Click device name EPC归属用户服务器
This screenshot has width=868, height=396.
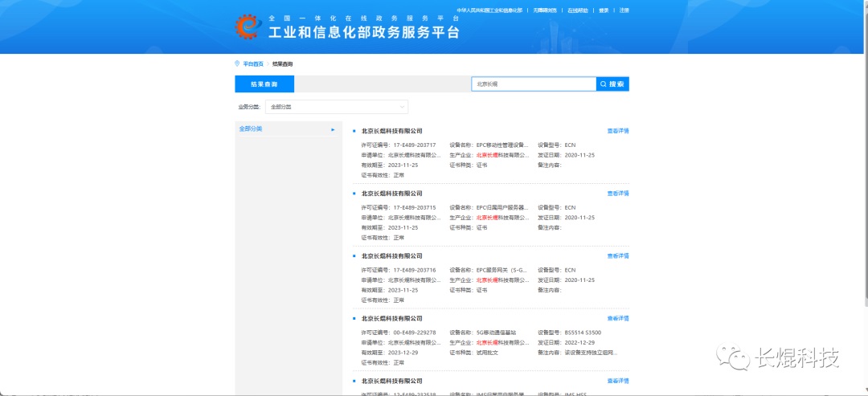[502, 207]
